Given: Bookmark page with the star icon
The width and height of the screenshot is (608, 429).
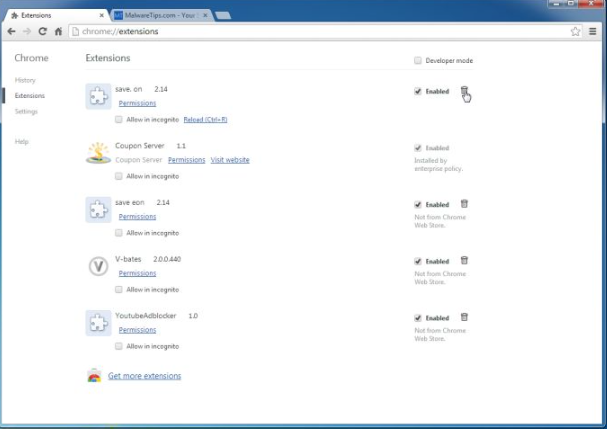Looking at the screenshot, I should pos(576,32).
